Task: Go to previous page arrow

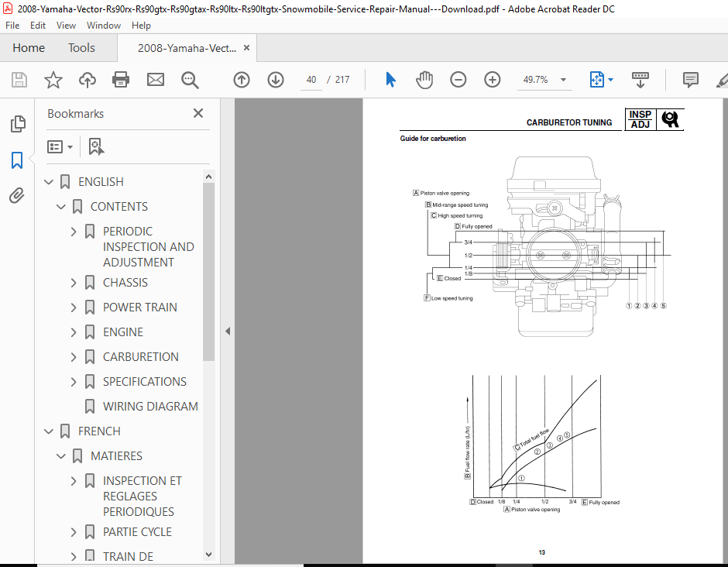Action: (x=242, y=80)
